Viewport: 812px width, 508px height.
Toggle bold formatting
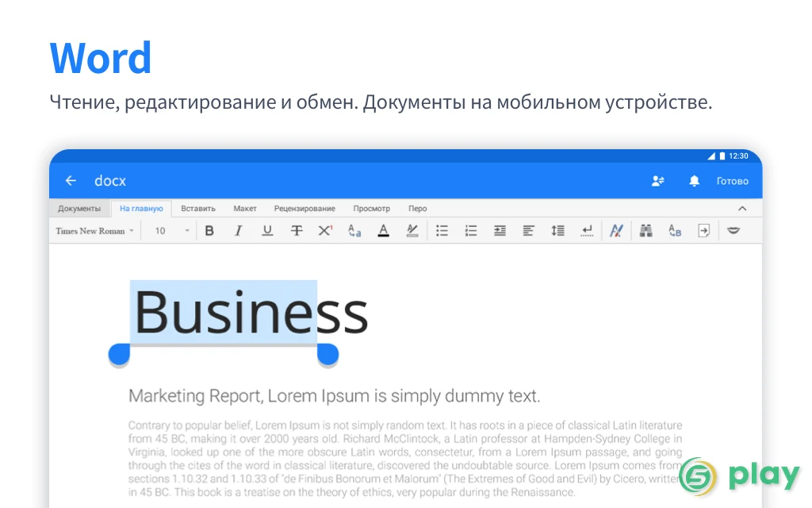pyautogui.click(x=209, y=231)
